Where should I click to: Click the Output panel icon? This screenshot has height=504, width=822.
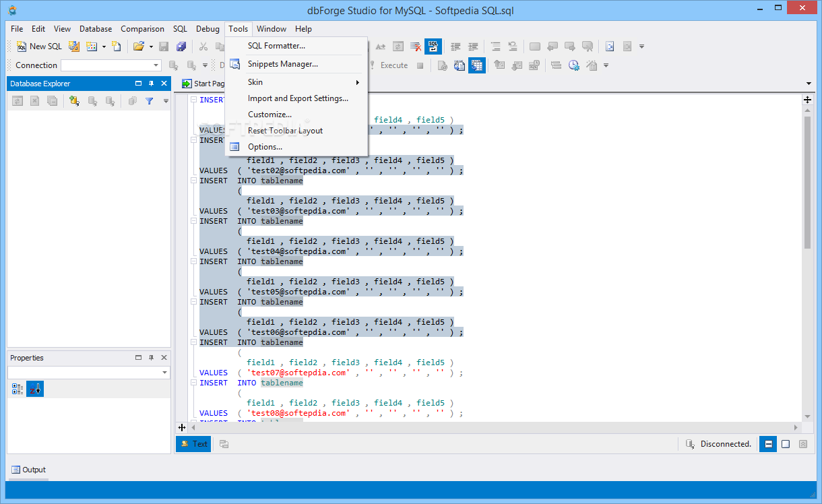coord(16,470)
